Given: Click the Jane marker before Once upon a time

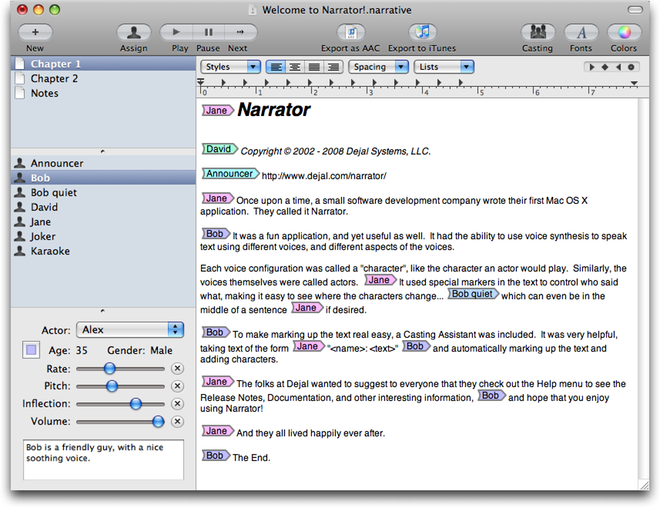Looking at the screenshot, I should click(x=218, y=198).
